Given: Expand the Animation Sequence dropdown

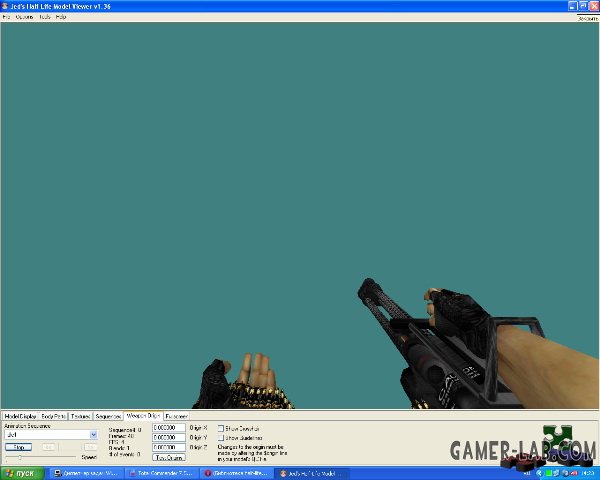Looking at the screenshot, I should 93,435.
